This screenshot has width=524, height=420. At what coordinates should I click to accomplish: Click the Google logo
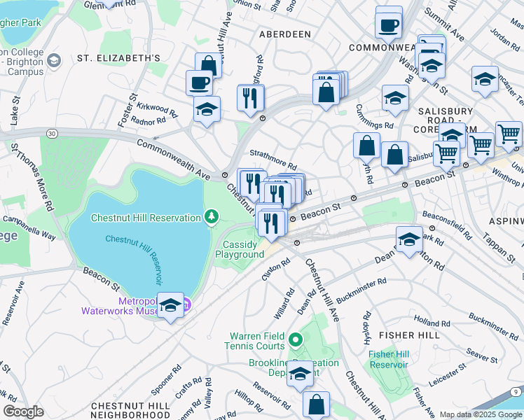tap(23, 412)
